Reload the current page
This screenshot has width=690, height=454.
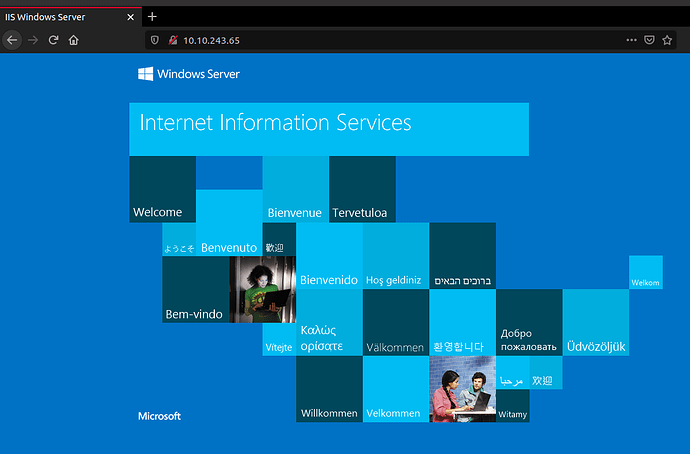[x=54, y=40]
